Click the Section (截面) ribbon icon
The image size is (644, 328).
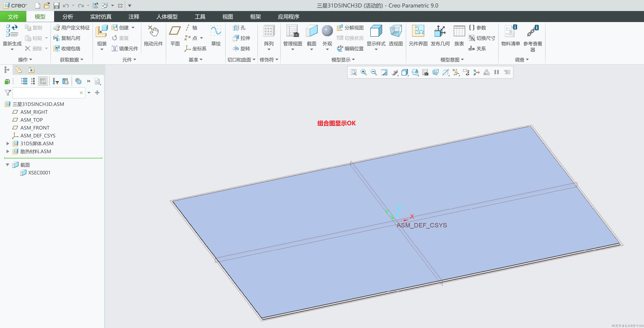[311, 31]
